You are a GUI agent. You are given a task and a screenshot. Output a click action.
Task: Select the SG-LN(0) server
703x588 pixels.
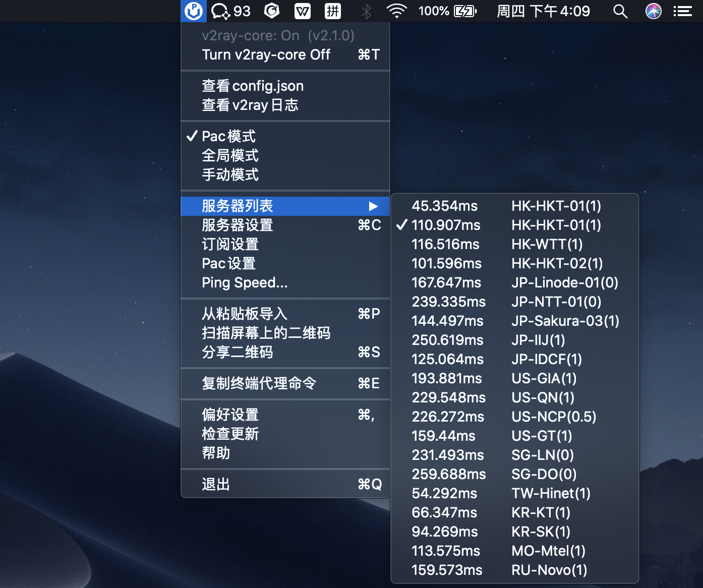pyautogui.click(x=515, y=455)
